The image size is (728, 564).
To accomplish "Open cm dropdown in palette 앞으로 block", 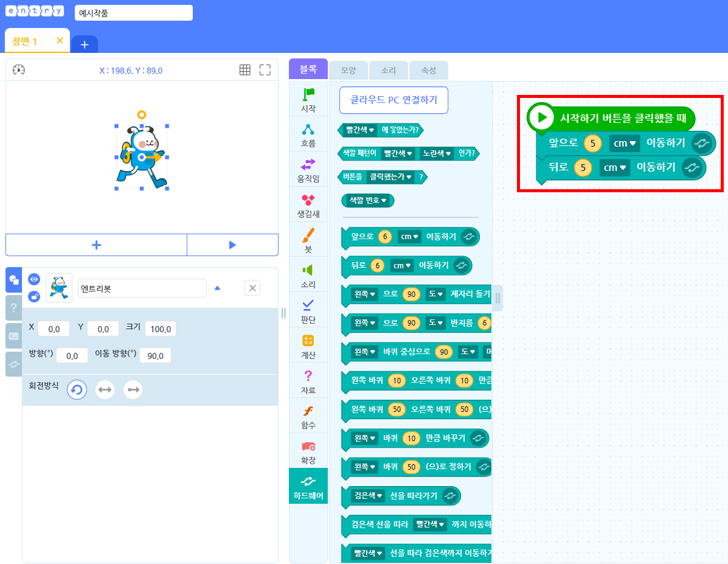I will point(409,237).
